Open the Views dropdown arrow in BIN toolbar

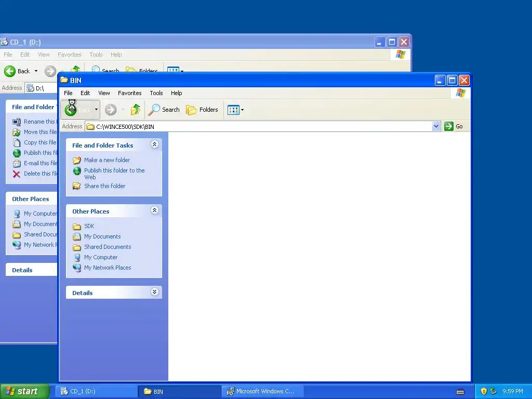tap(242, 110)
